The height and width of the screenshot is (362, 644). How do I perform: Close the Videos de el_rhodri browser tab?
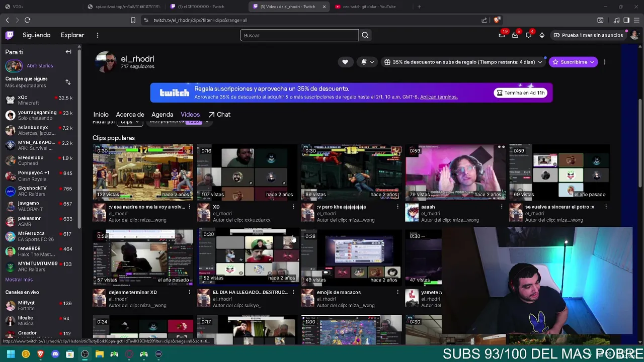324,7
